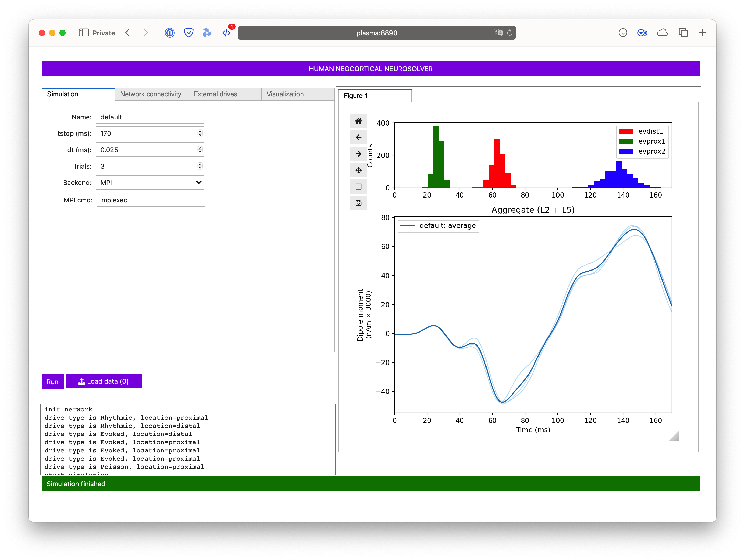745x560 pixels.
Task: Click the Private browsing label
Action: point(104,33)
